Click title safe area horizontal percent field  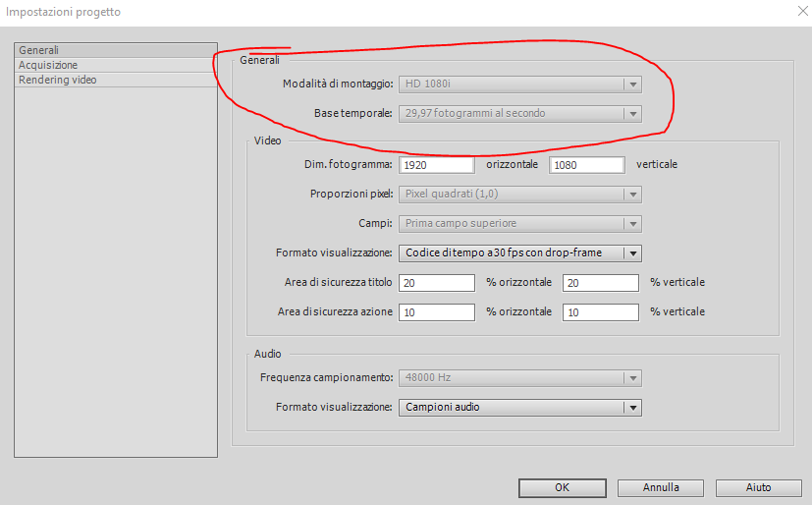[437, 283]
